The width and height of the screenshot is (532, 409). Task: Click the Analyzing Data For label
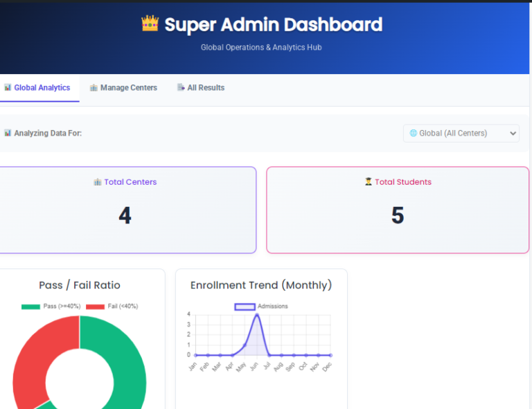pos(48,133)
